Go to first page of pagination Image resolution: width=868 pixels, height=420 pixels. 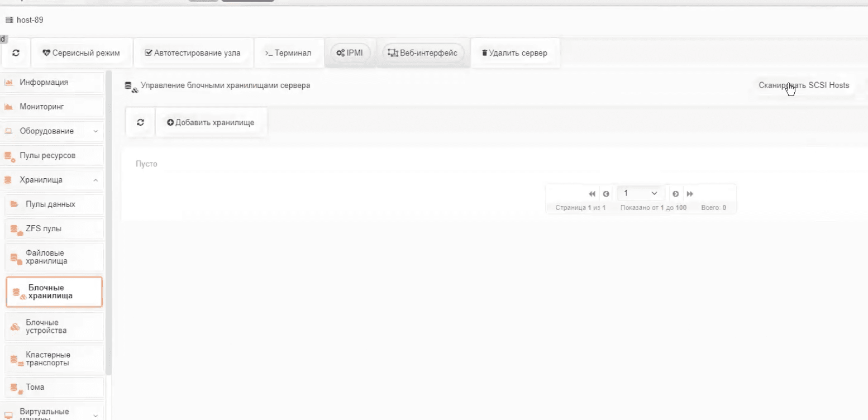[592, 194]
